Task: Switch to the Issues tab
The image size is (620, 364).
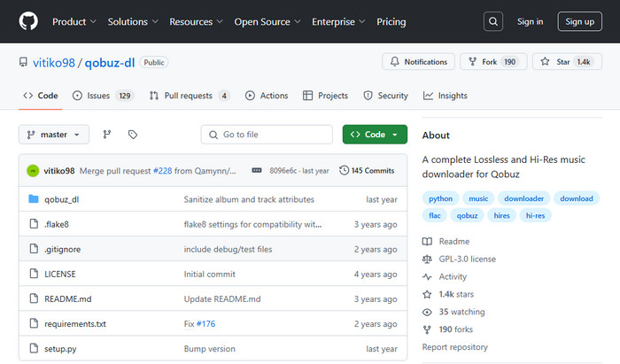Action: tap(104, 96)
